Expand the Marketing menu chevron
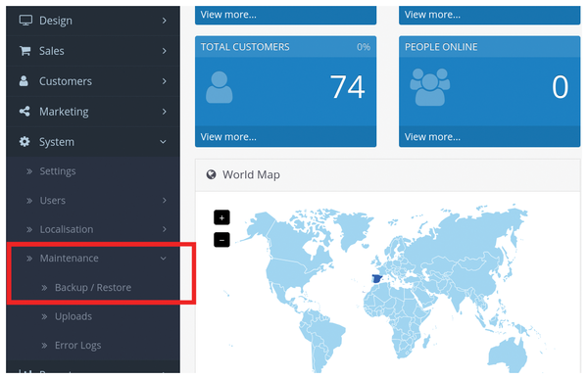 164,112
